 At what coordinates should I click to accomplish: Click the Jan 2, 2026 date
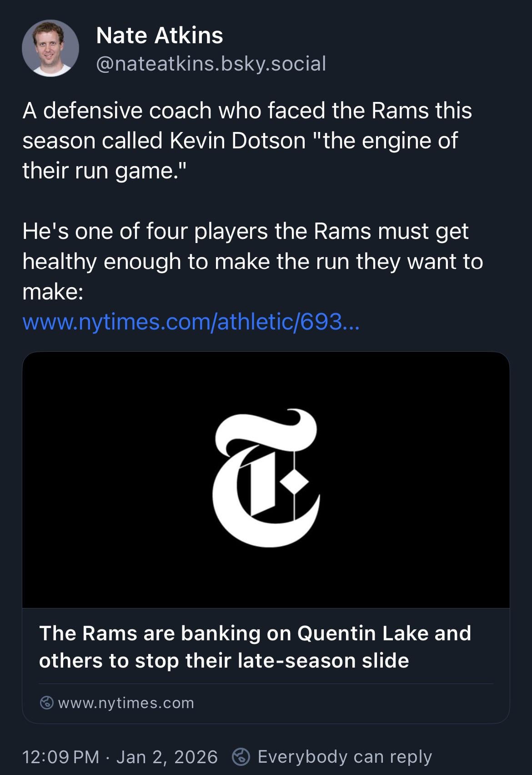click(167, 757)
